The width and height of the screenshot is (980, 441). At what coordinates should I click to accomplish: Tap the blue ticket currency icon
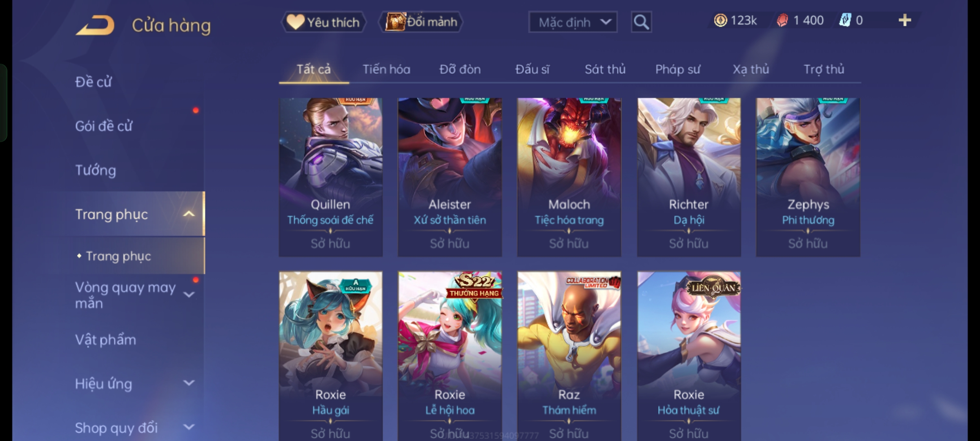[x=844, y=20]
